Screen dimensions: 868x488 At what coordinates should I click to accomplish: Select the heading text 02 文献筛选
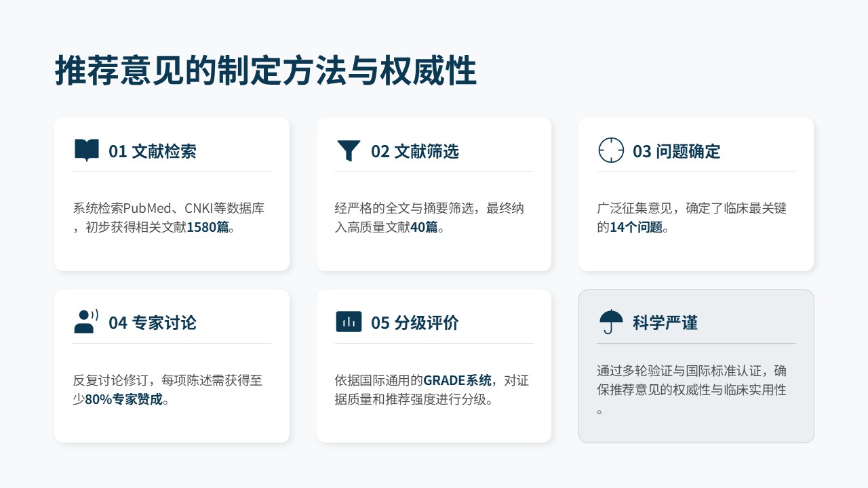[414, 151]
